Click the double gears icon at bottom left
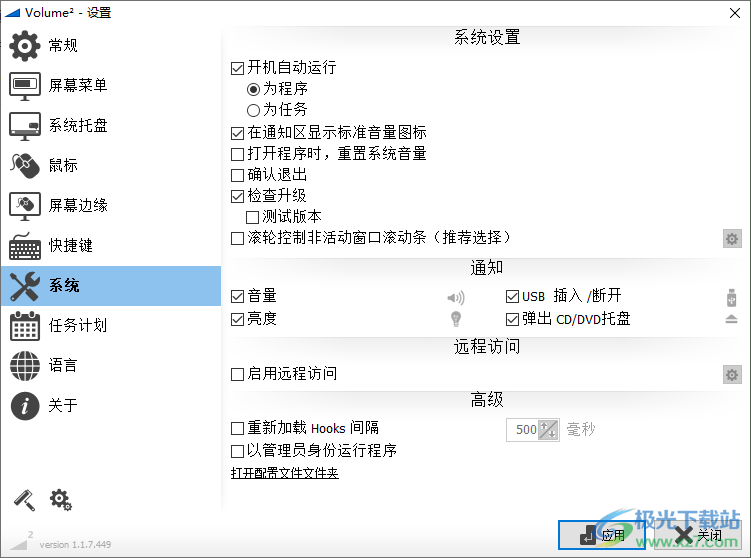The width and height of the screenshot is (751, 558). pyautogui.click(x=61, y=499)
